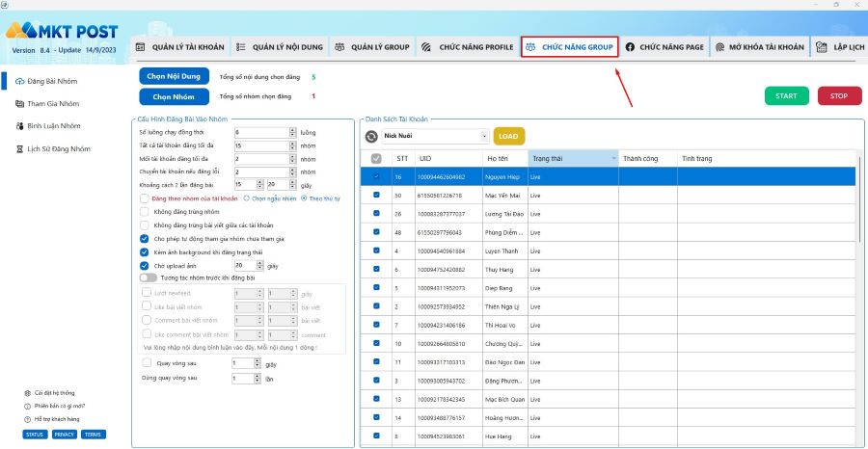Open Chức Năng Page tab

point(665,47)
